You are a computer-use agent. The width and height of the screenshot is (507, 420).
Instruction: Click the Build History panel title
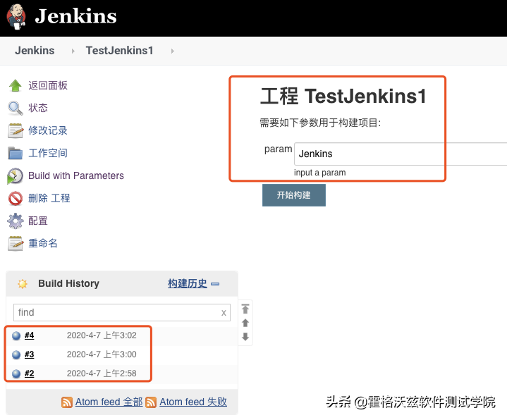[68, 283]
